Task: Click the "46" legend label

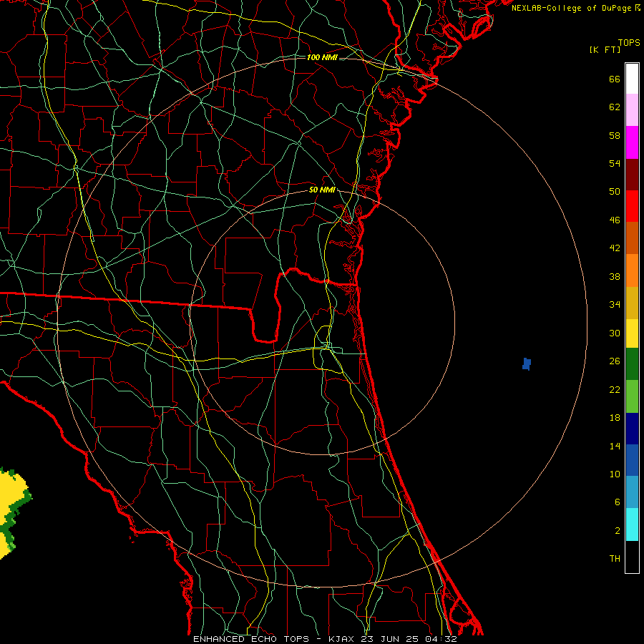Action: coord(615,220)
